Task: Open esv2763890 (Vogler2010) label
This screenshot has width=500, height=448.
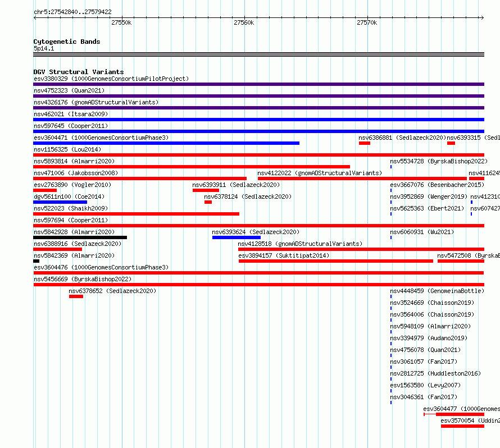Action: coord(72,185)
